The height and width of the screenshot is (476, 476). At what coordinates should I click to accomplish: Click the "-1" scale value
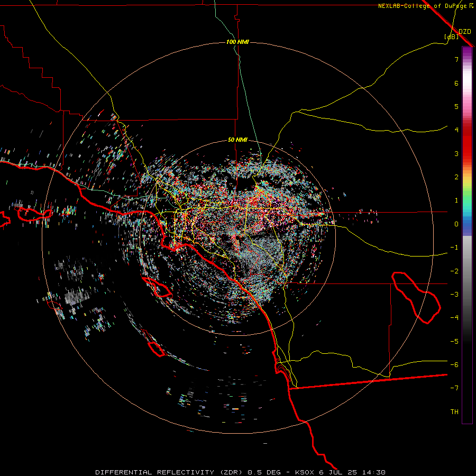tap(454, 248)
